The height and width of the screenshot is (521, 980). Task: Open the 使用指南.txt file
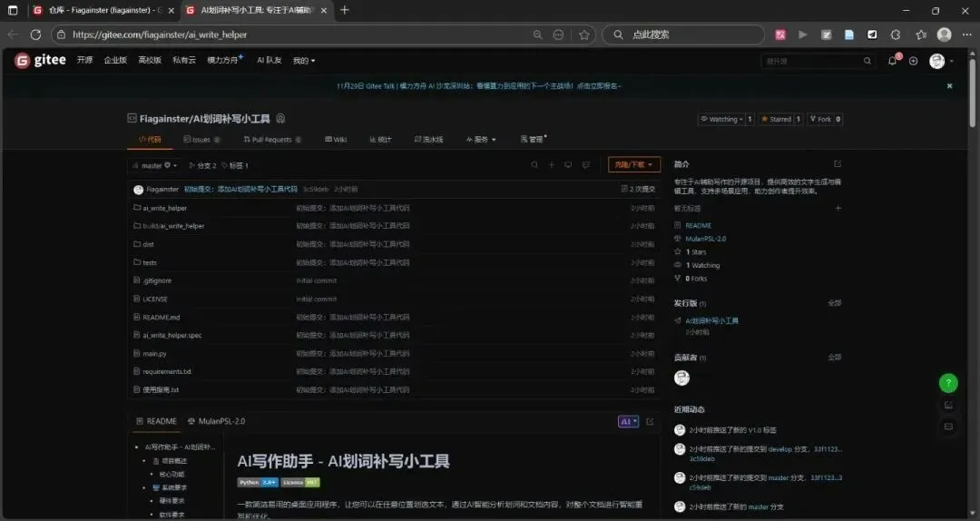point(161,389)
